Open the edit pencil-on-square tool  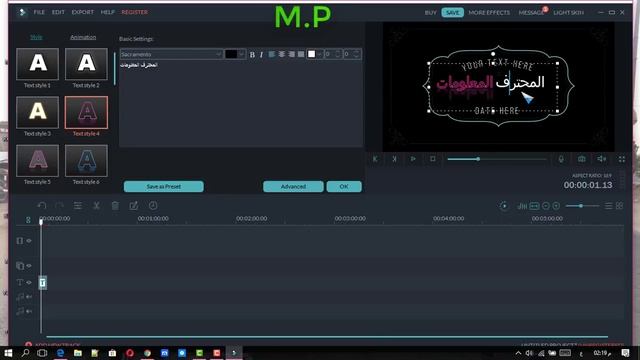tap(134, 206)
